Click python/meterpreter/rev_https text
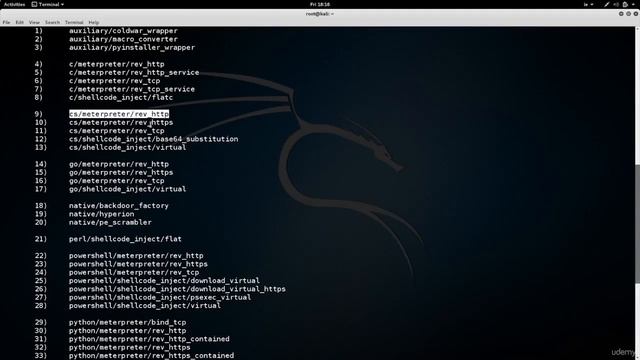 (130, 347)
